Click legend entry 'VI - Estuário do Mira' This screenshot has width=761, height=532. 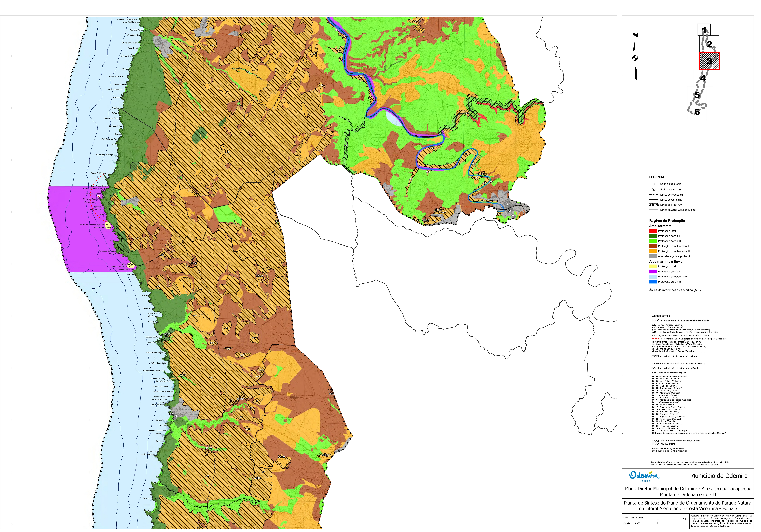[666, 349]
